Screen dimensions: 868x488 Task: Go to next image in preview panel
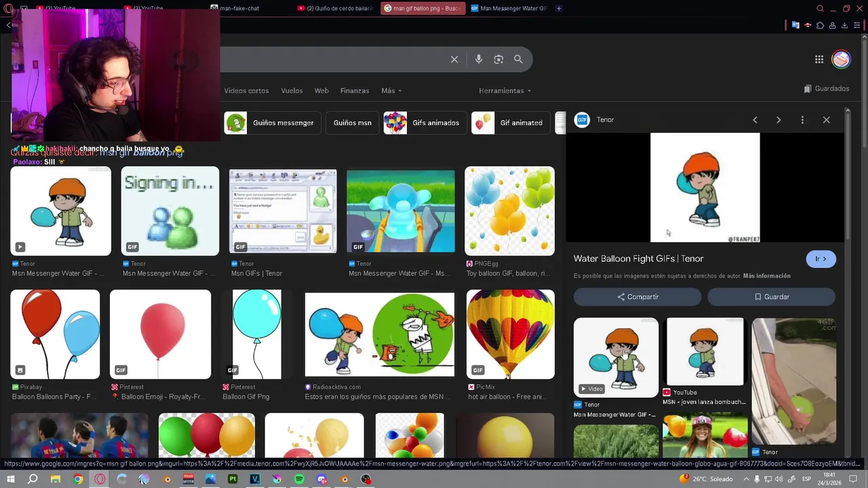[x=778, y=120]
